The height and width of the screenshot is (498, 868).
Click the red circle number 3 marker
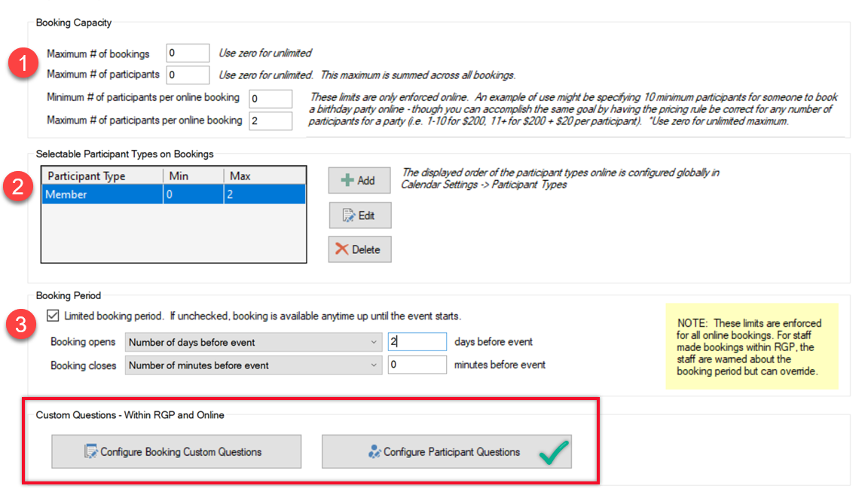21,324
